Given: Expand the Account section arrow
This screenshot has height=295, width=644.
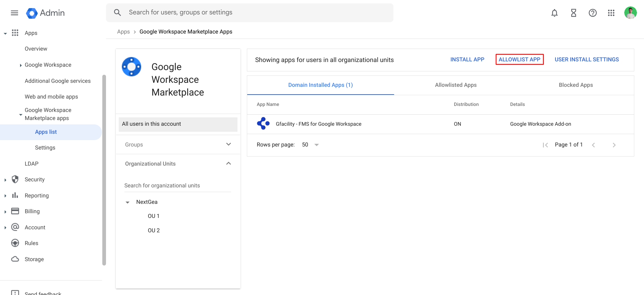Looking at the screenshot, I should pyautogui.click(x=5, y=228).
